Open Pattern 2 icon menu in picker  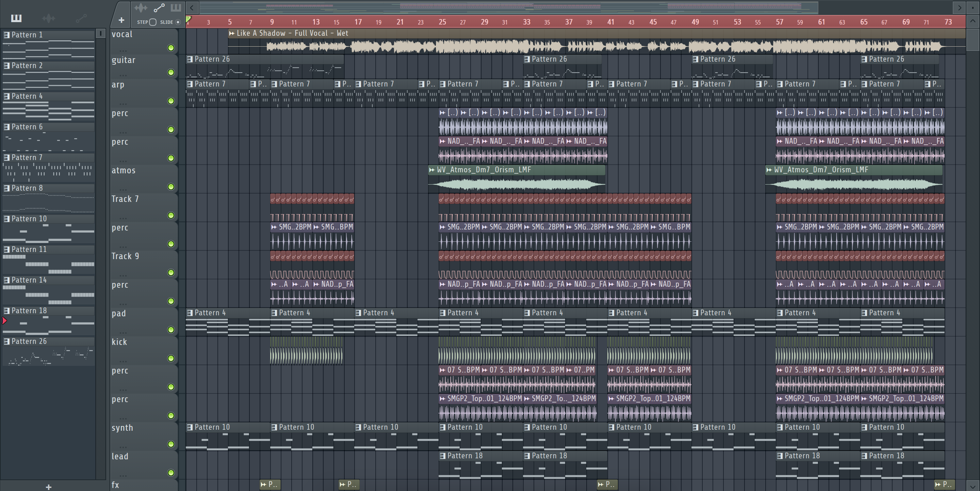6,65
